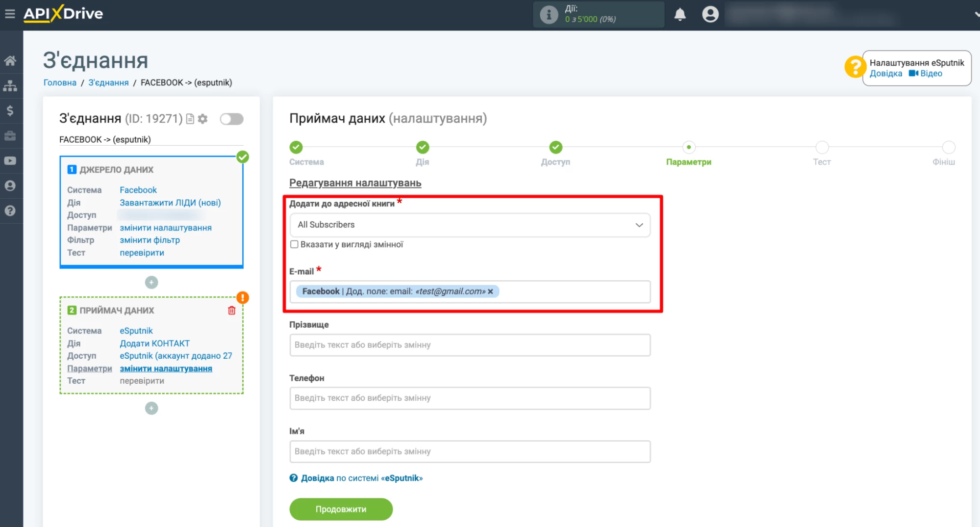The image size is (980, 527).
Task: Click the 'Редагування налаштувань' heading
Action: click(355, 183)
